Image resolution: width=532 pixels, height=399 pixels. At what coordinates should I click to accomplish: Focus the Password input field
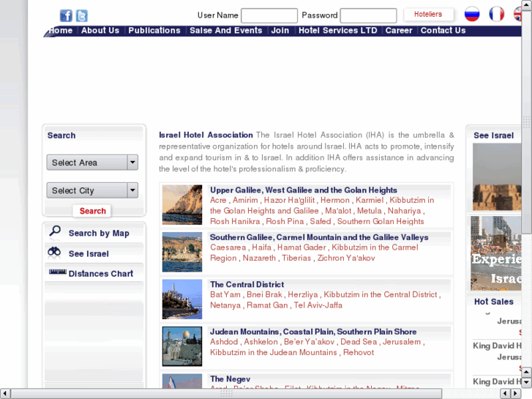point(369,15)
